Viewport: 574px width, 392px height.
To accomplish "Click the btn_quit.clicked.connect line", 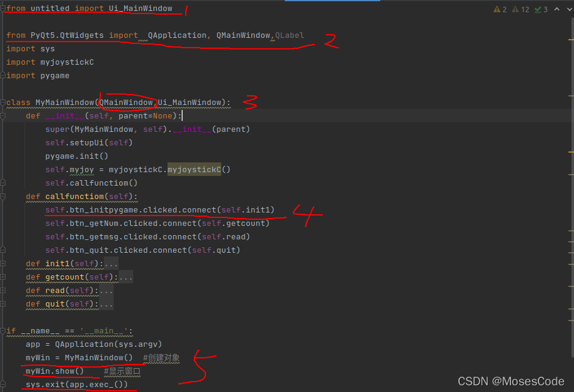I will click(x=143, y=250).
